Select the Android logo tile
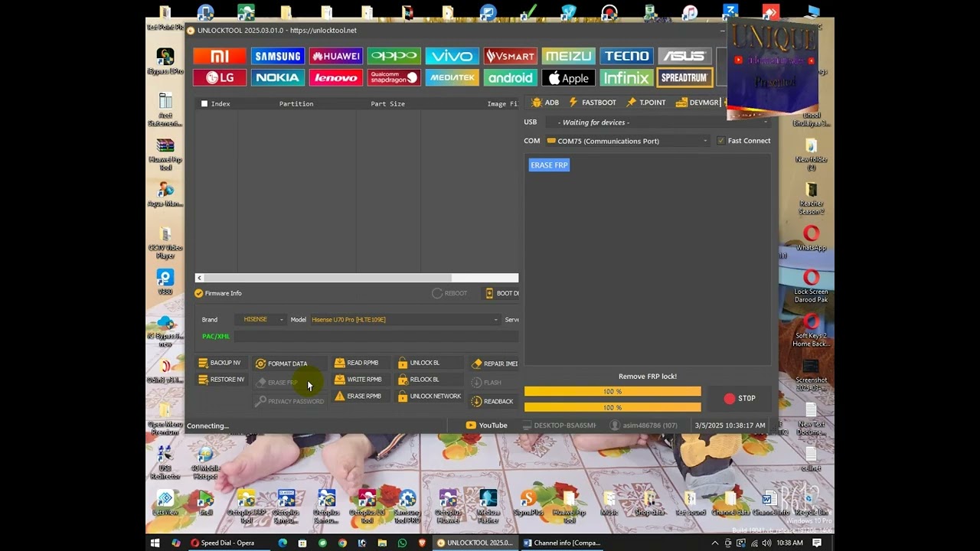Screen dimensions: 980x551 [x=511, y=77]
